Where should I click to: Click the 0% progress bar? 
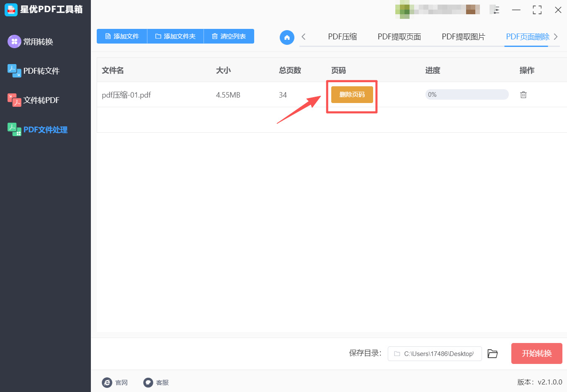(x=467, y=95)
